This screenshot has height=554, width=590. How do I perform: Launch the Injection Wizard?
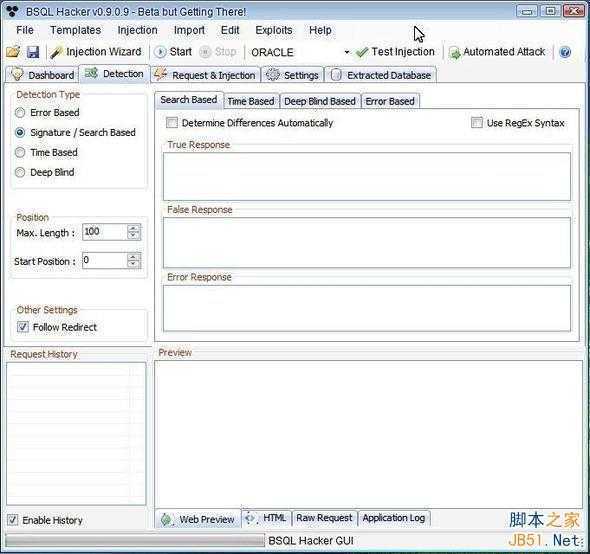click(96, 52)
